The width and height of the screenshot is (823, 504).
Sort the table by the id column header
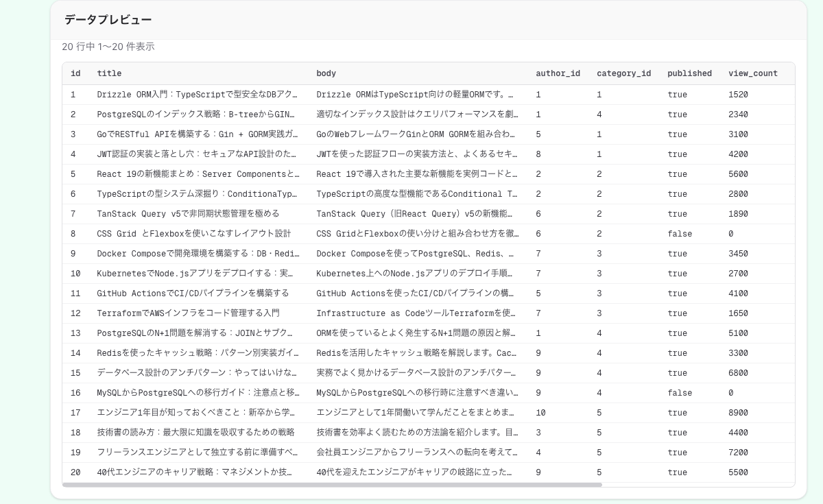click(x=75, y=73)
